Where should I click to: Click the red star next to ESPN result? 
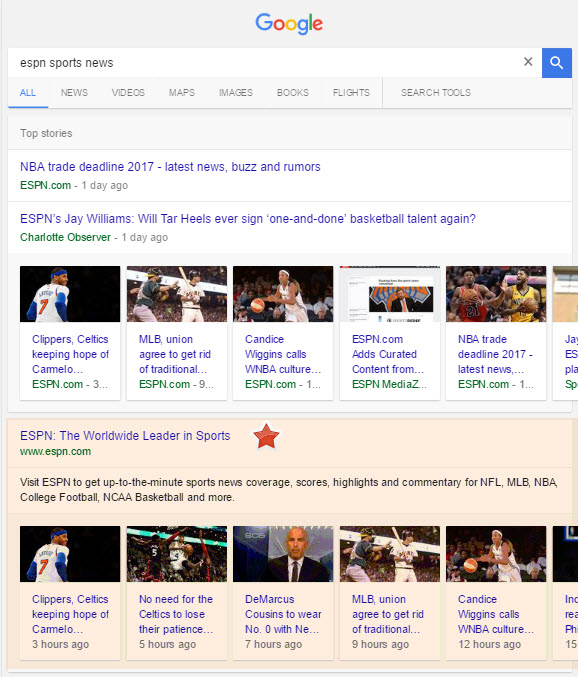[x=266, y=437]
